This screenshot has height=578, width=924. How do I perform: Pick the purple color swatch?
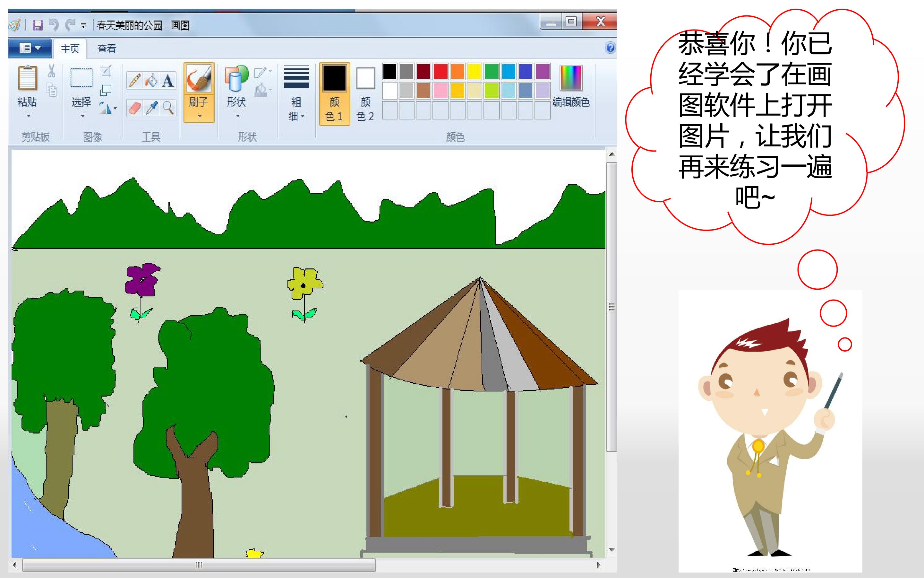pyautogui.click(x=543, y=72)
